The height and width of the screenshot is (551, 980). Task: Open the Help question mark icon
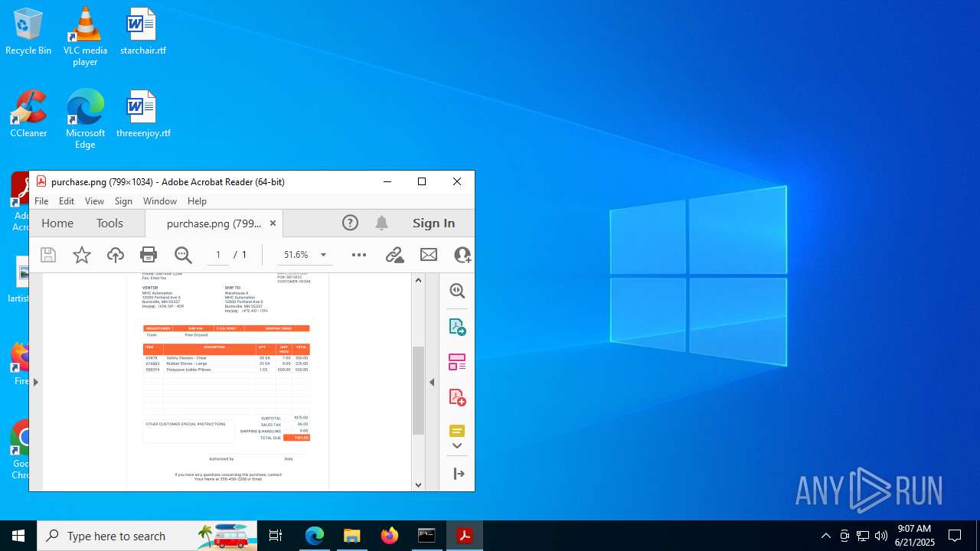350,223
